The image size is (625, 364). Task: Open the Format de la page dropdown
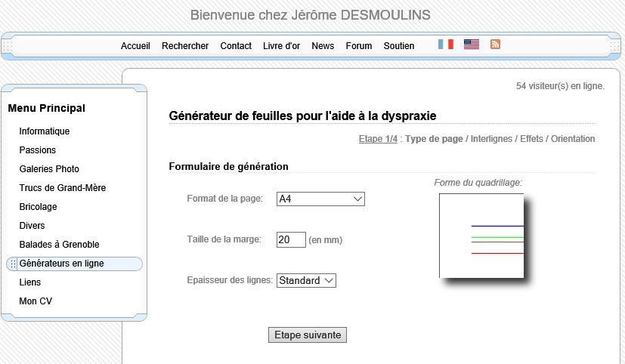(320, 199)
